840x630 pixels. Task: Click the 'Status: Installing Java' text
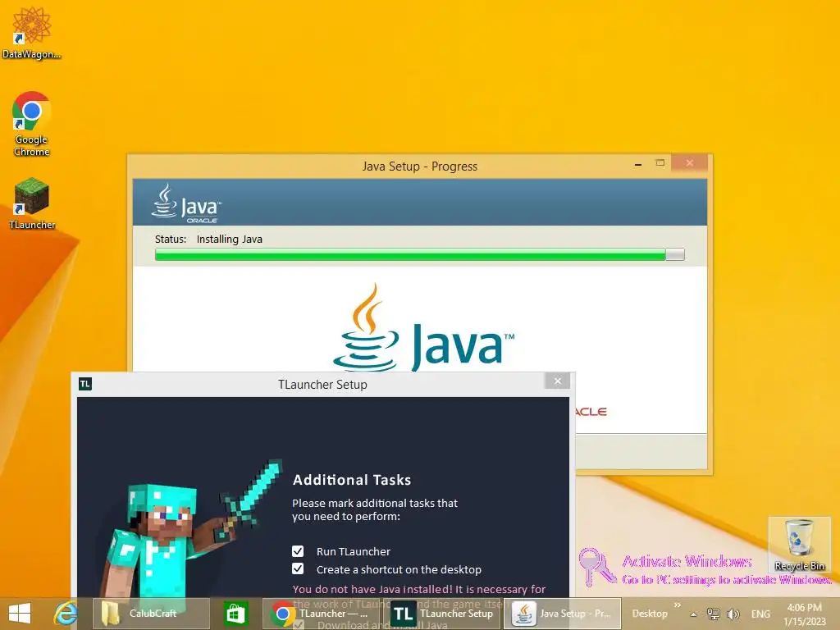(x=208, y=239)
